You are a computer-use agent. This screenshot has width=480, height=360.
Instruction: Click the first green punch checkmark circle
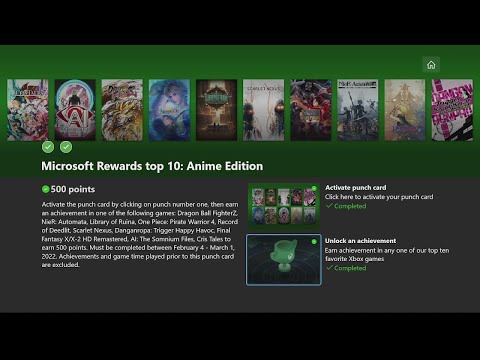(48, 147)
